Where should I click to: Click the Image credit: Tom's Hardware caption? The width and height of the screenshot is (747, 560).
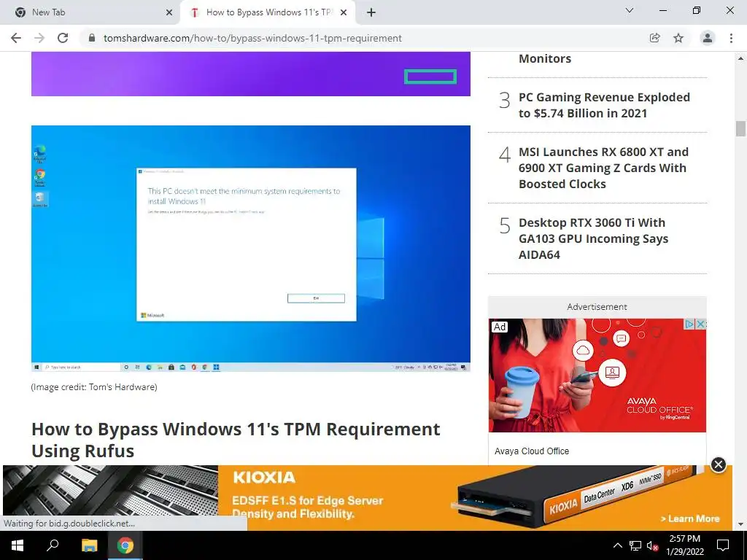[94, 386]
